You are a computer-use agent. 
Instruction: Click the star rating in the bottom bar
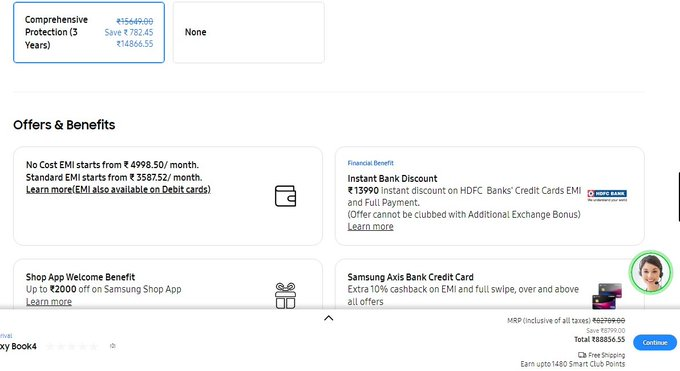click(72, 346)
